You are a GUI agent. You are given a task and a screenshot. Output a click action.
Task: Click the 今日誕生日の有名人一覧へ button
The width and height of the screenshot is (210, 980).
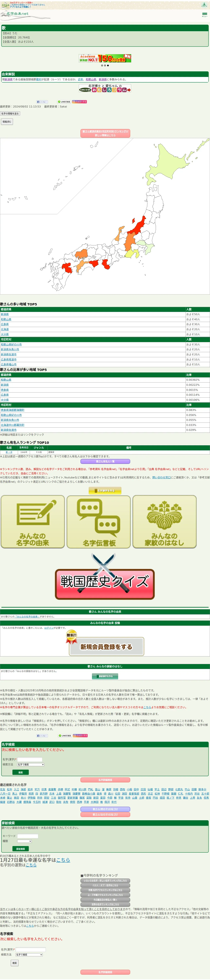(105, 900)
